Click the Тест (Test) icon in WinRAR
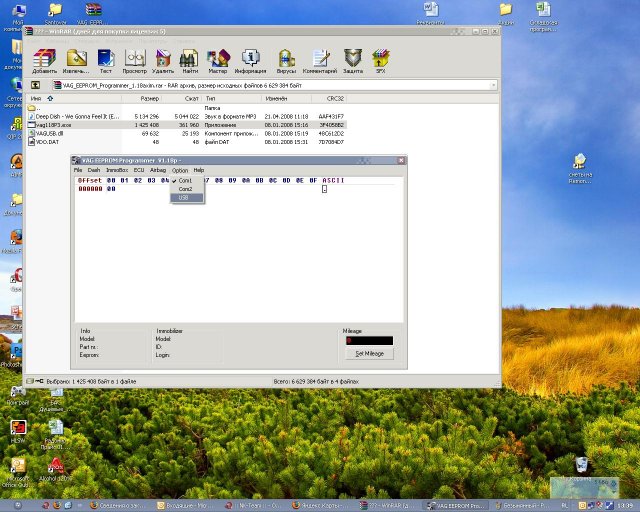This screenshot has width=640, height=512. click(106, 61)
